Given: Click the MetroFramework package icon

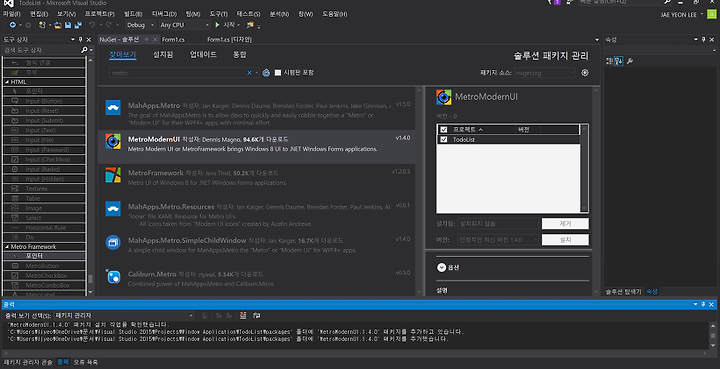Looking at the screenshot, I should pyautogui.click(x=113, y=175).
